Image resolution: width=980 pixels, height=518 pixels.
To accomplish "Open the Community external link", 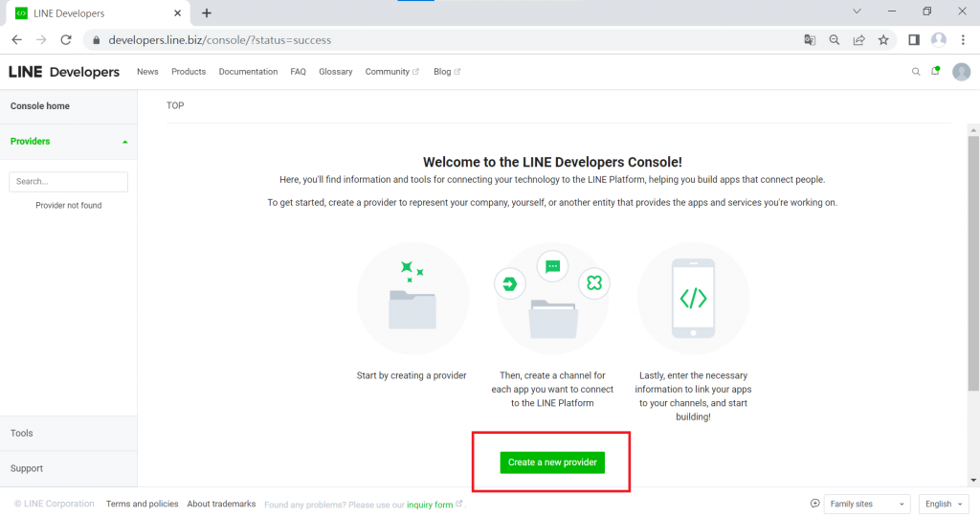I will [391, 72].
